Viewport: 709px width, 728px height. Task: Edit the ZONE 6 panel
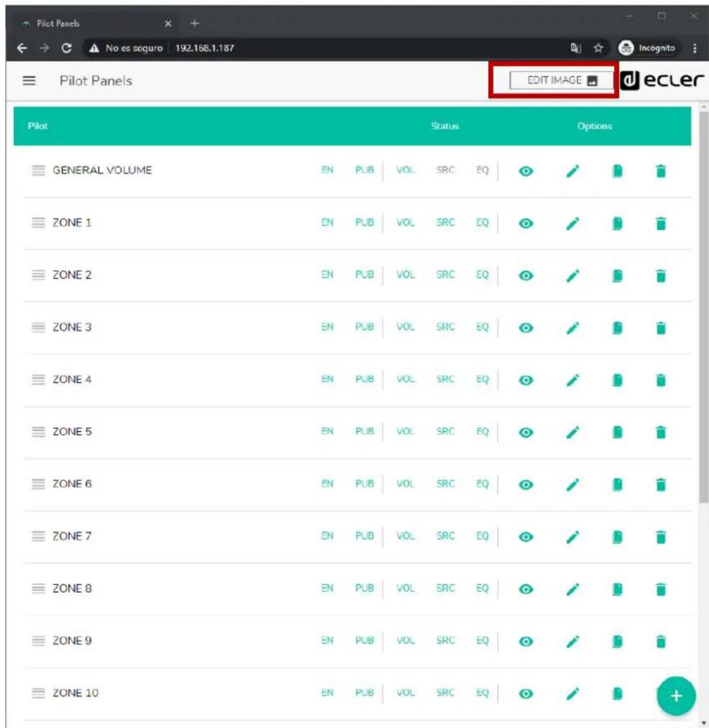point(572,485)
